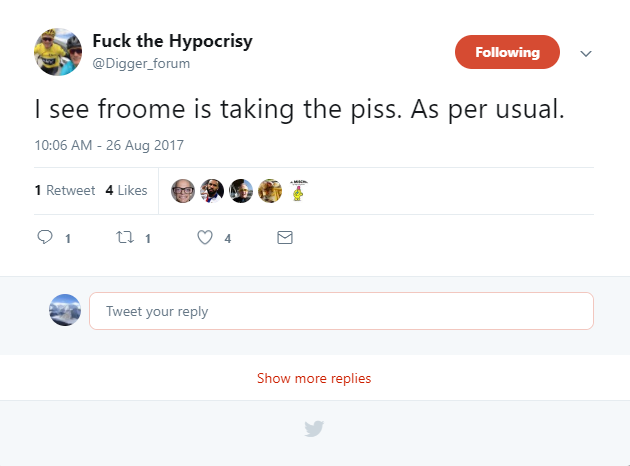View the 1 Retweet list

coord(65,190)
